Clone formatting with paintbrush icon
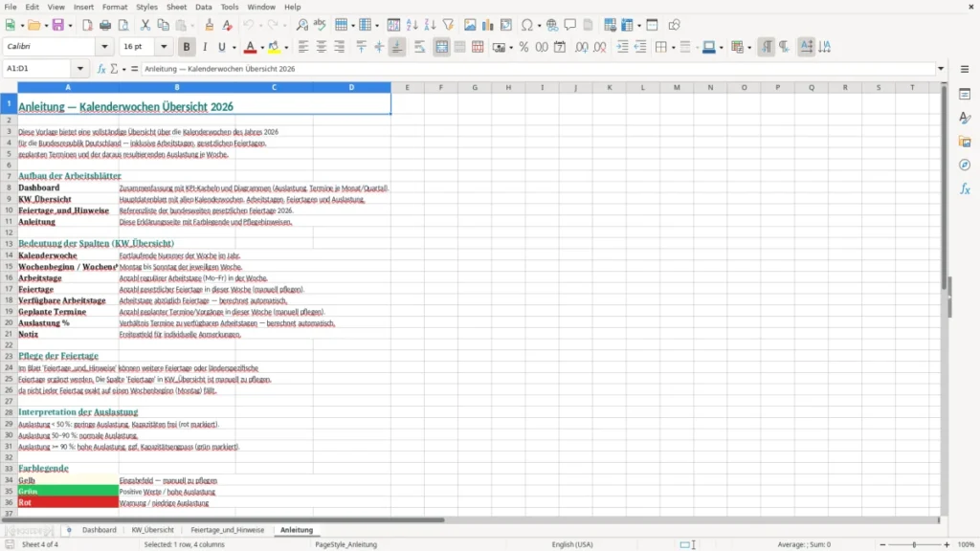The height and width of the screenshot is (551, 980). pyautogui.click(x=210, y=25)
